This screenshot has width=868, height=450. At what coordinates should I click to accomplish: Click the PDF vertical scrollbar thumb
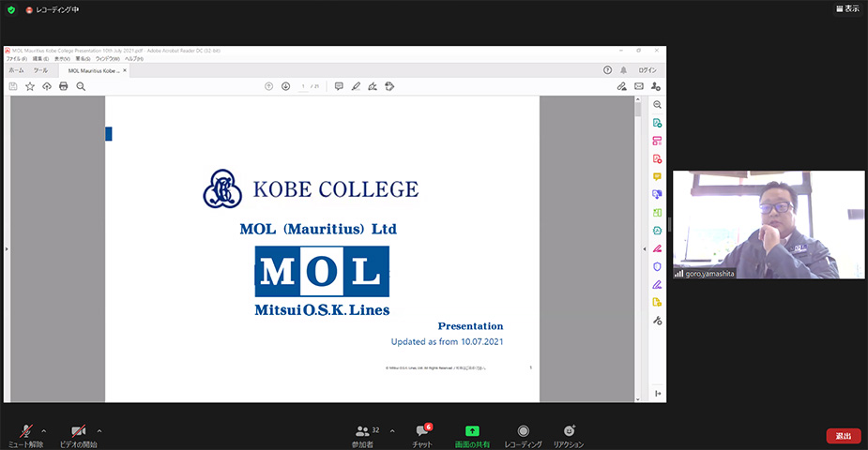tap(638, 109)
